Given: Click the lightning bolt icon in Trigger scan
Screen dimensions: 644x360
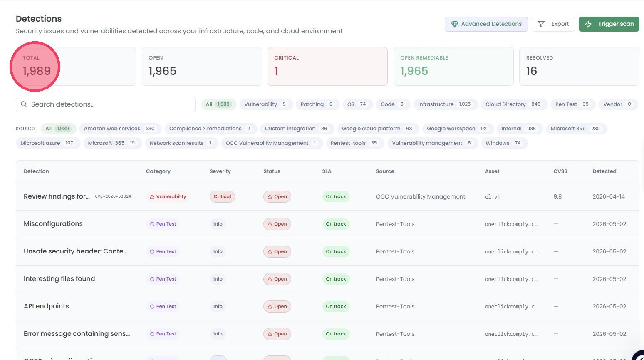Looking at the screenshot, I should click(588, 24).
